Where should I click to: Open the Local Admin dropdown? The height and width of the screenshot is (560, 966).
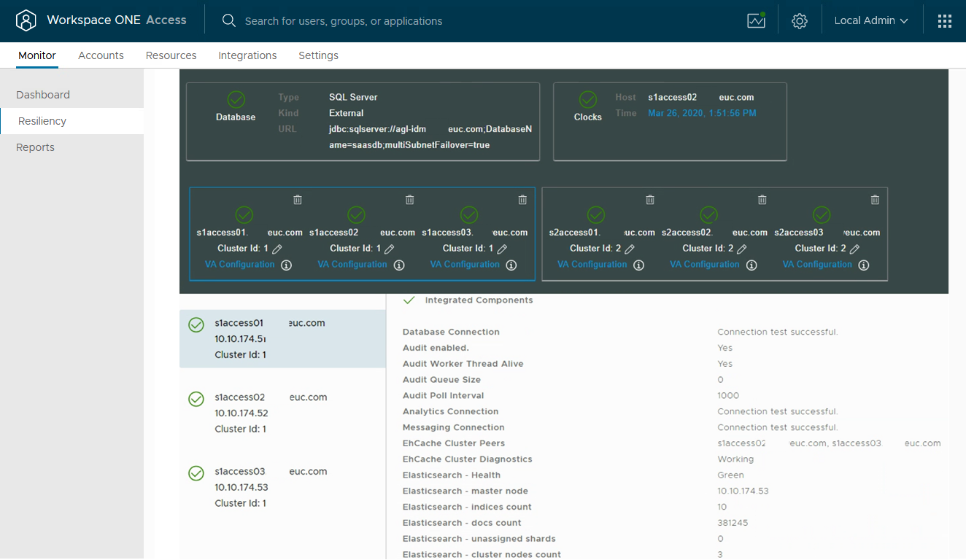(870, 20)
